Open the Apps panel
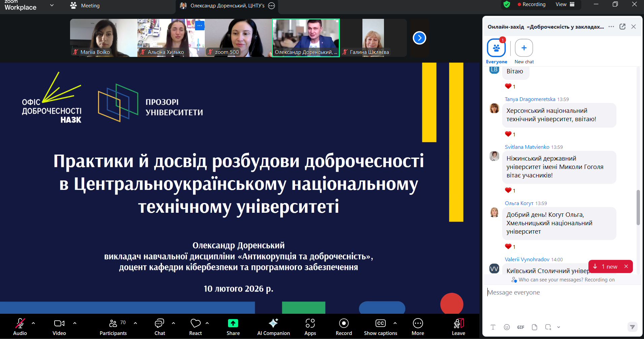The image size is (644, 339). pyautogui.click(x=310, y=327)
